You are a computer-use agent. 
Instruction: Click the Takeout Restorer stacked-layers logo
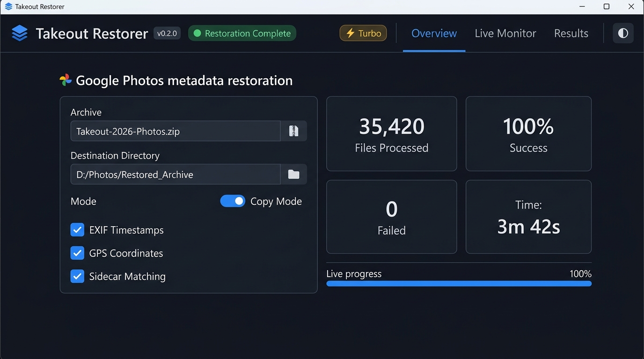point(20,33)
